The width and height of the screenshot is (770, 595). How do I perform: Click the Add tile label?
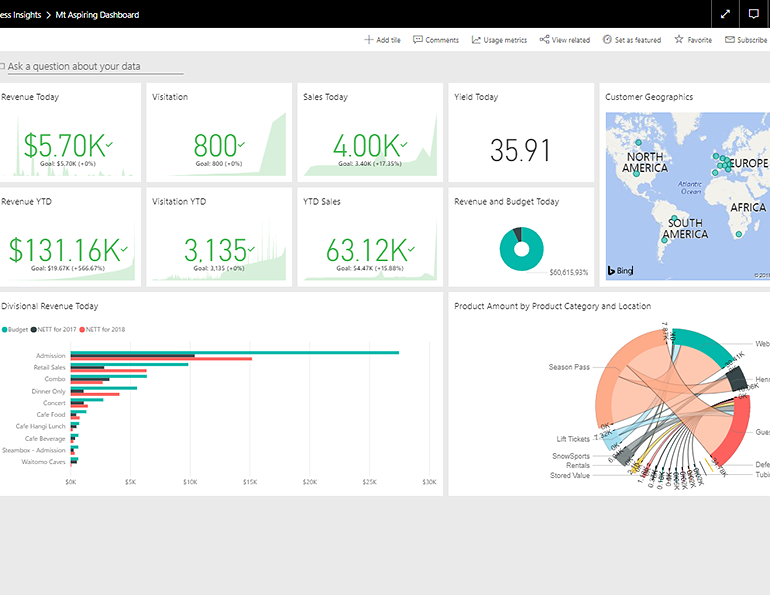388,40
